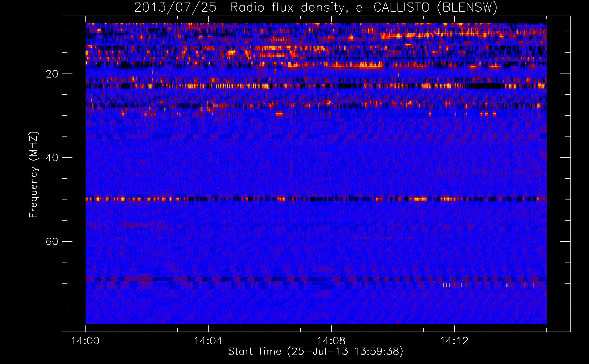Click the 14:00 time tick label

click(86, 341)
